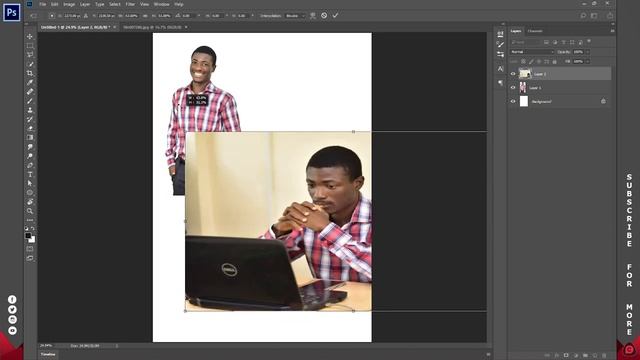
Task: Open the Properties panel icon
Action: (x=500, y=34)
